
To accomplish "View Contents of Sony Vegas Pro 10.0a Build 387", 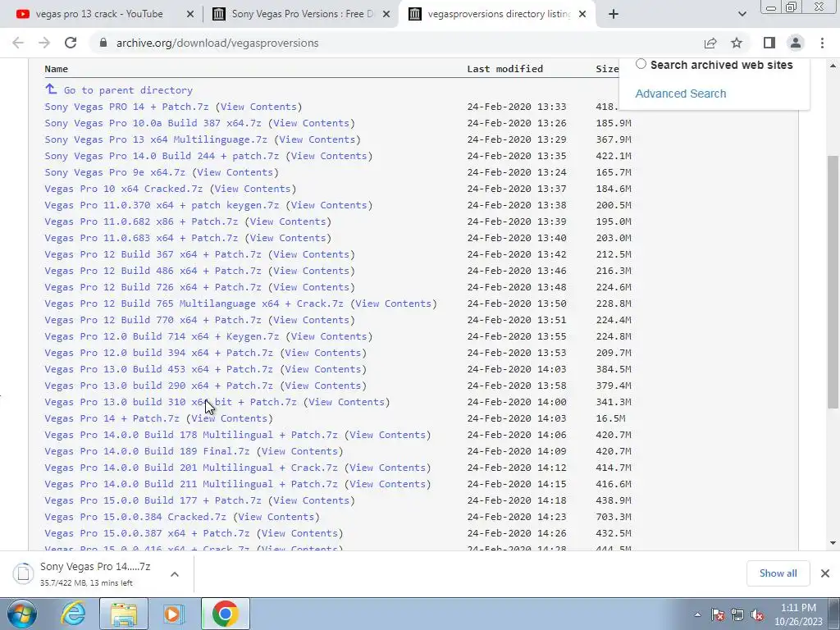I will [311, 123].
